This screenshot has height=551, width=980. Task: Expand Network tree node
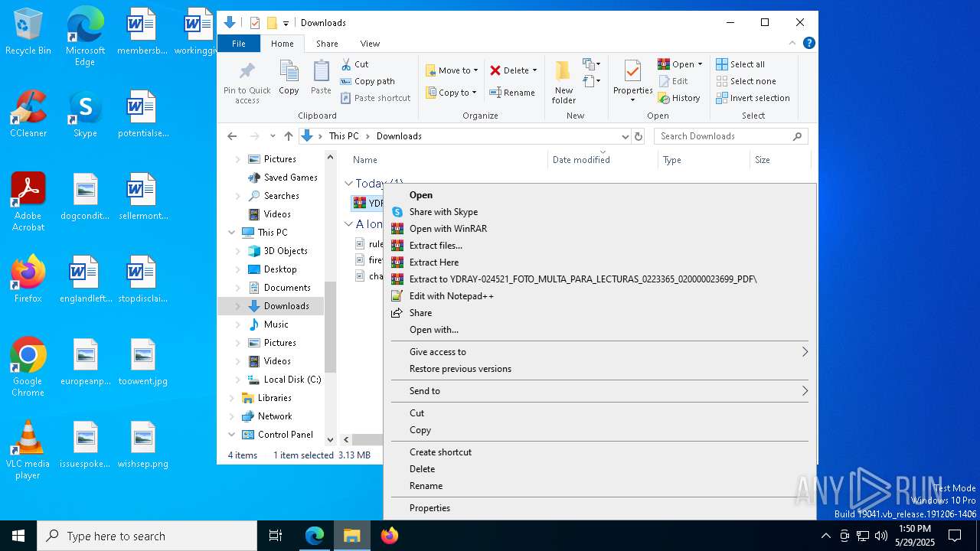232,416
